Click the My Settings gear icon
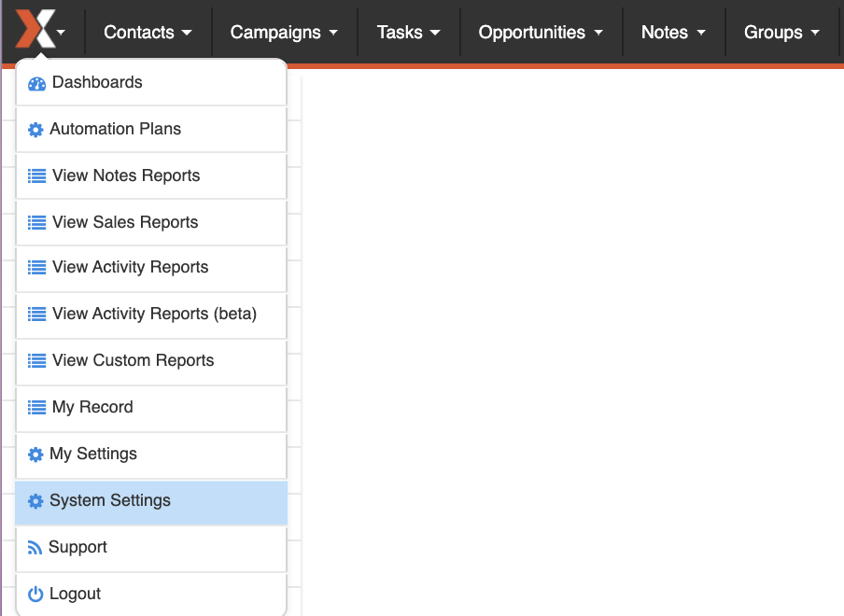Screen dimensions: 844x616 pos(35,455)
